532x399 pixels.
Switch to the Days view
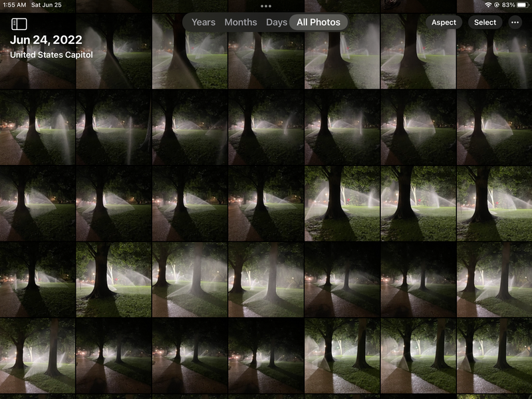point(277,23)
